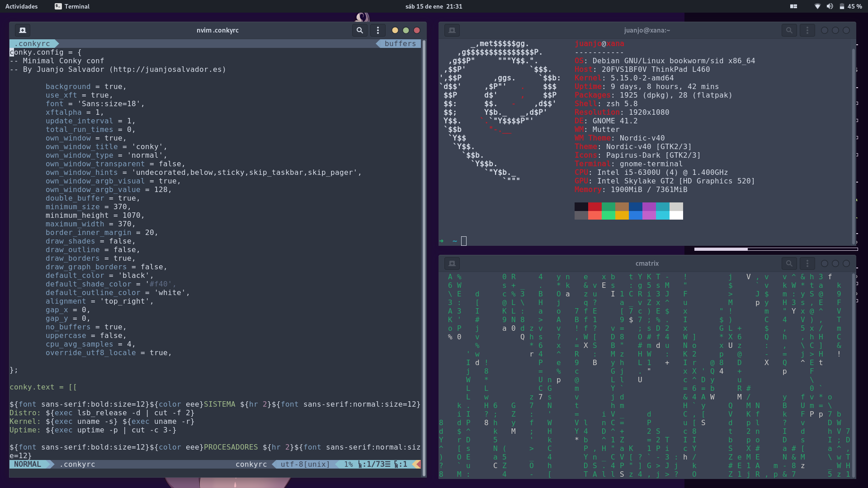Viewport: 868px width, 488px height.
Task: Click the Wi-Fi icon in top bar
Action: click(x=817, y=6)
